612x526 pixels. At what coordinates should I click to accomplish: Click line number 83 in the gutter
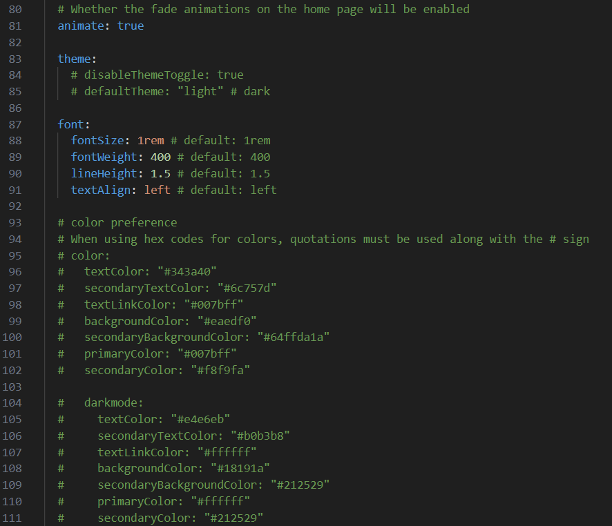[x=16, y=59]
